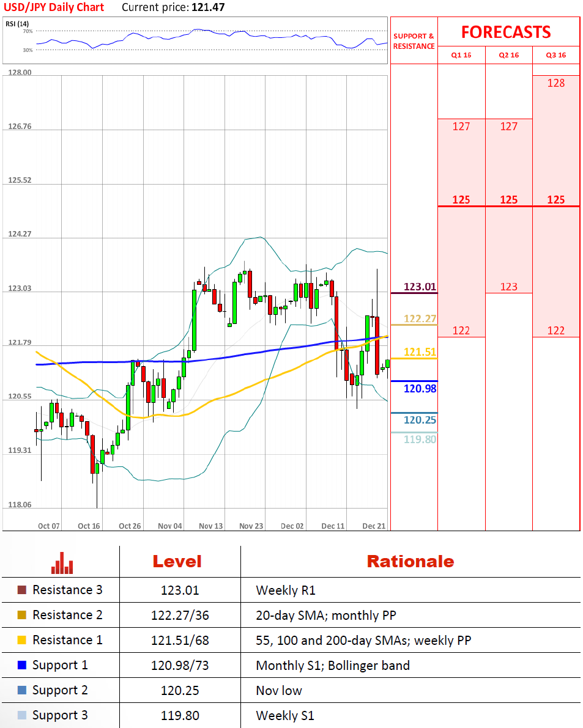Click the 'Oct 26' date axis label
The width and height of the screenshot is (583, 728).
[130, 526]
